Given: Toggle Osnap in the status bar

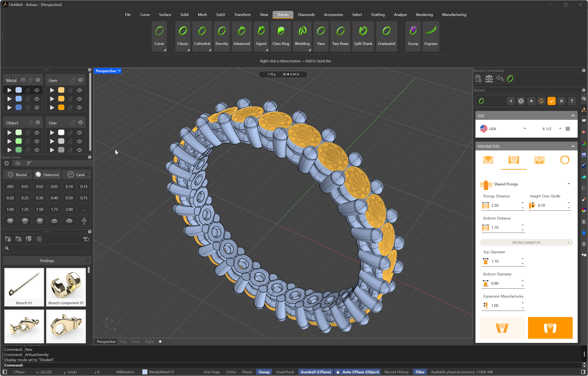Looking at the screenshot, I should coord(264,372).
